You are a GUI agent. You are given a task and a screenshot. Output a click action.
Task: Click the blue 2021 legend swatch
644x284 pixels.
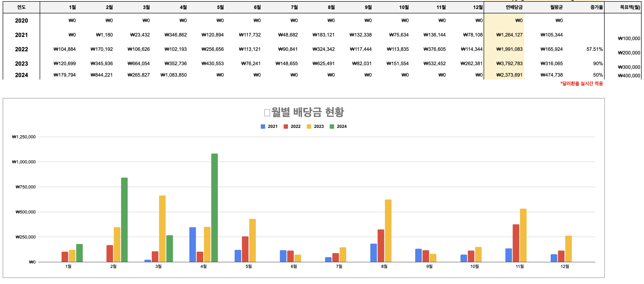[x=263, y=126]
